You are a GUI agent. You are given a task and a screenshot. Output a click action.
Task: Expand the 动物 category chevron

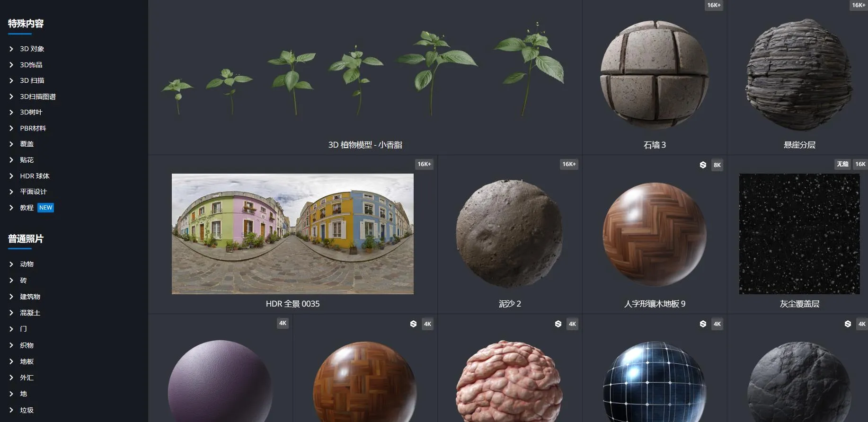(x=11, y=264)
